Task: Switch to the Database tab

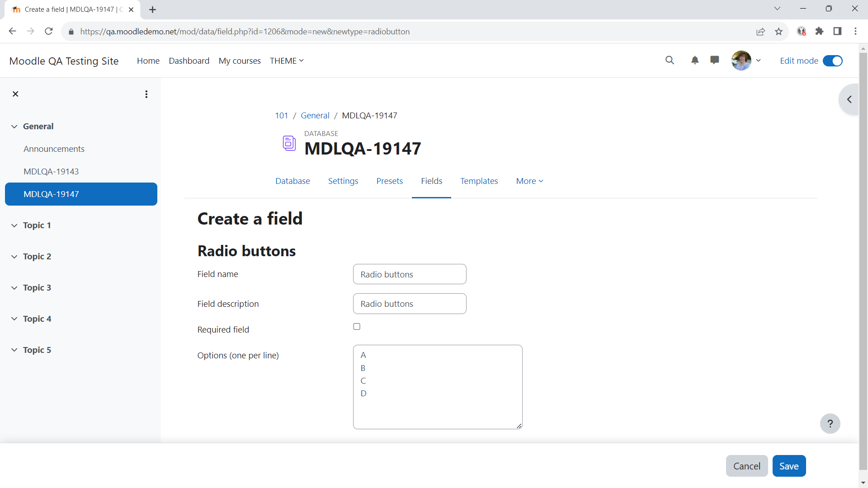Action: click(x=292, y=181)
